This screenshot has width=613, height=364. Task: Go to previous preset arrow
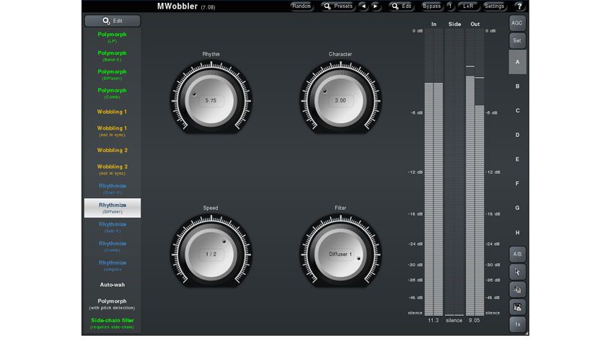(363, 6)
